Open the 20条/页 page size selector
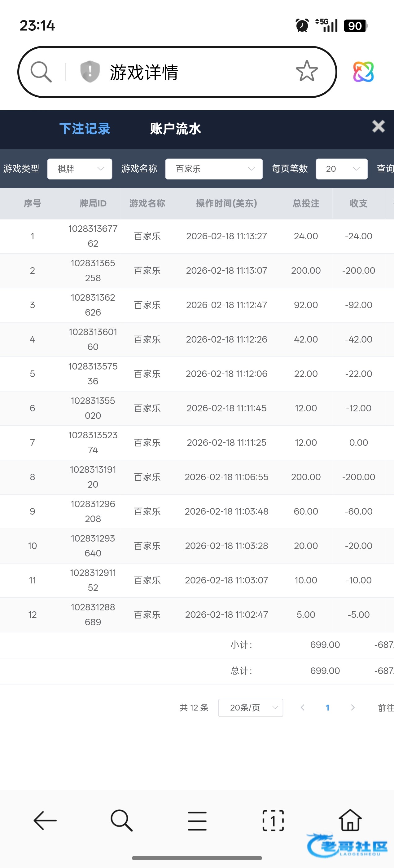The image size is (394, 868). 251,708
